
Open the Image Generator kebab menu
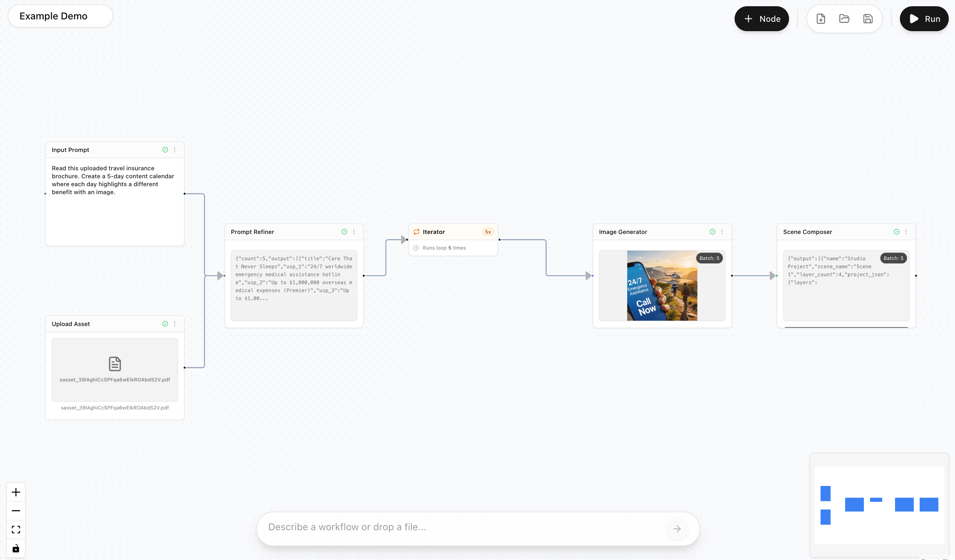721,231
